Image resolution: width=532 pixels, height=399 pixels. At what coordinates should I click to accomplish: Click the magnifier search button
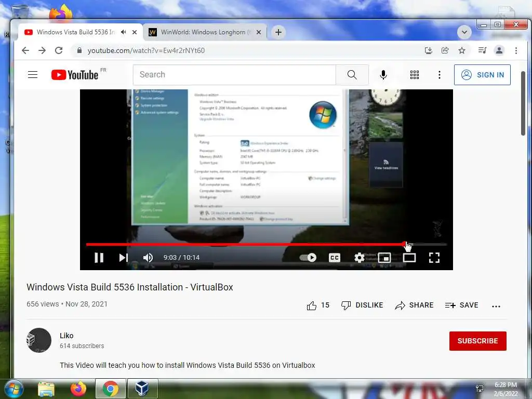[x=352, y=75]
